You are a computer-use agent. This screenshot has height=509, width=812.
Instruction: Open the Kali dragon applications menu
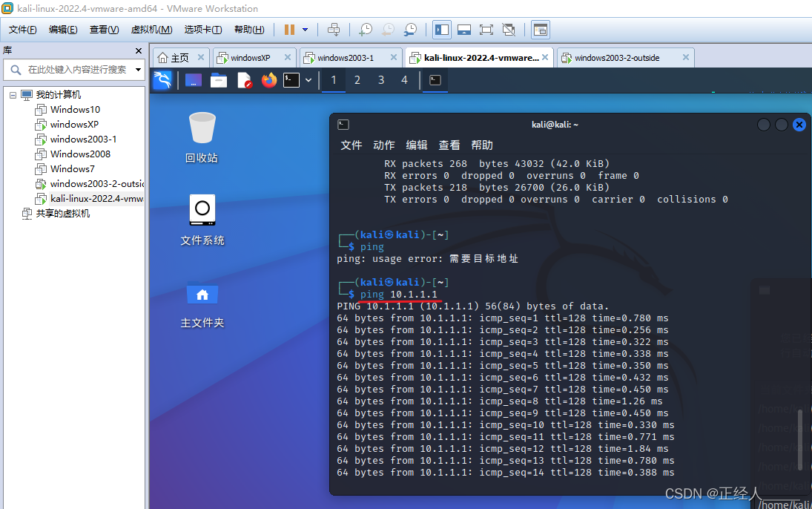coord(162,80)
